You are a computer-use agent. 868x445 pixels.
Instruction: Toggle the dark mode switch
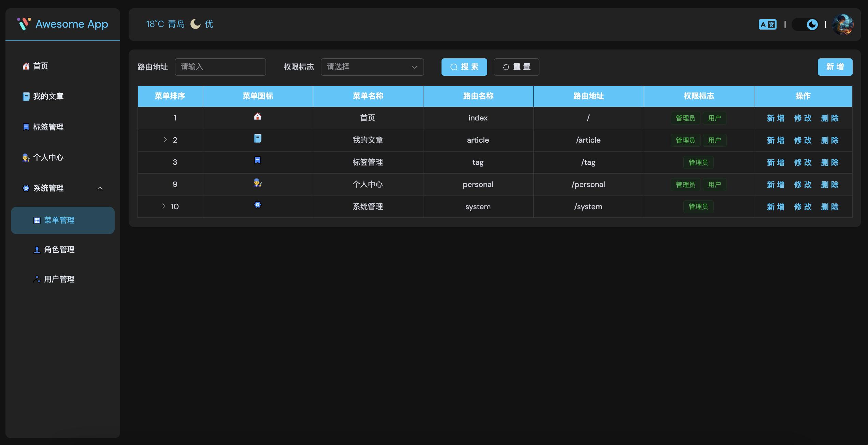[x=805, y=25]
